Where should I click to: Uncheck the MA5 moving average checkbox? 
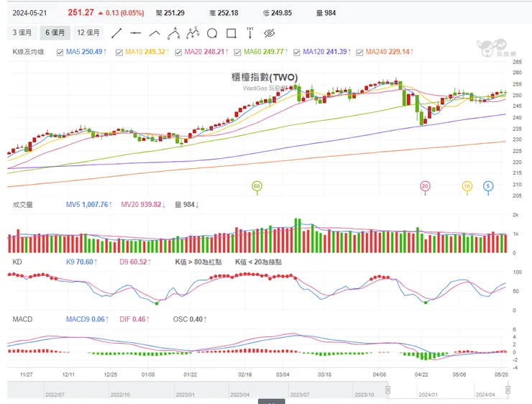(60, 52)
